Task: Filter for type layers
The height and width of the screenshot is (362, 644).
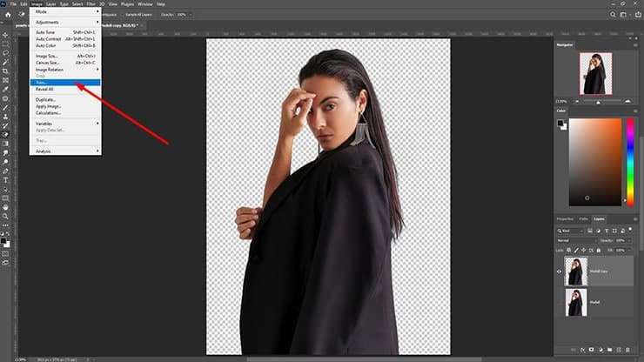Action: click(x=607, y=231)
